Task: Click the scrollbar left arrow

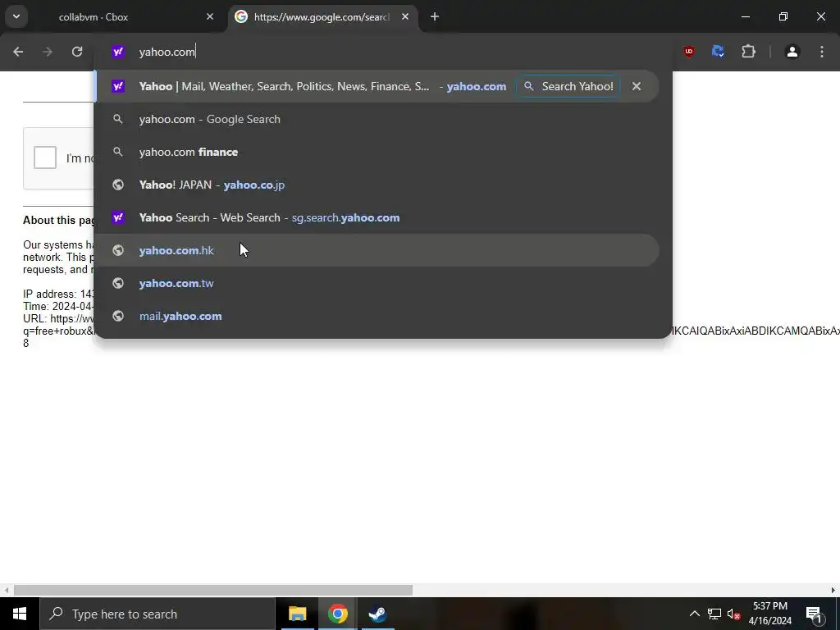Action: [x=6, y=590]
